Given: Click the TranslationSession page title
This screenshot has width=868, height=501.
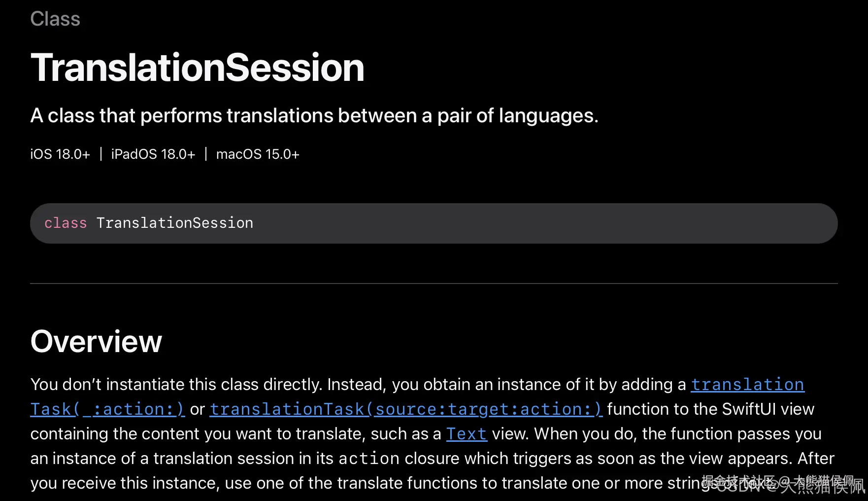Looking at the screenshot, I should [198, 68].
